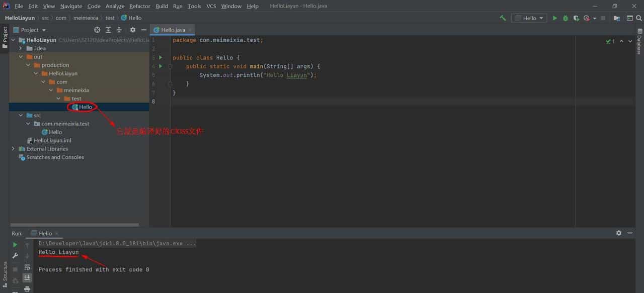Toggle the Structure tool window sidebar

(4, 274)
